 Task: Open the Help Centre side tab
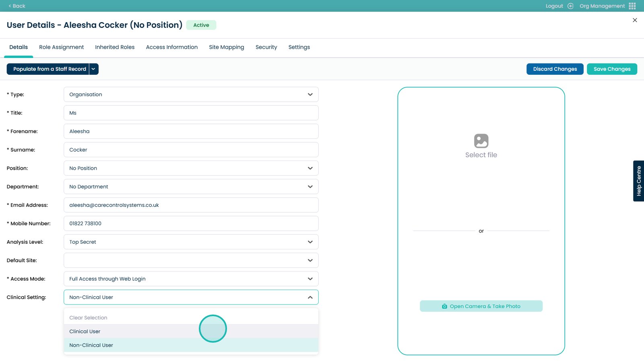(638, 181)
